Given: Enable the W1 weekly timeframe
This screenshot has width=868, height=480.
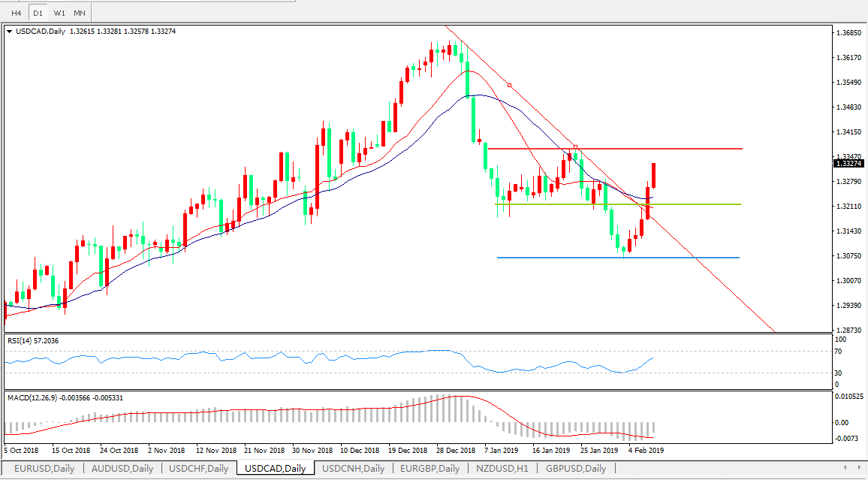Looking at the screenshot, I should click(x=59, y=13).
